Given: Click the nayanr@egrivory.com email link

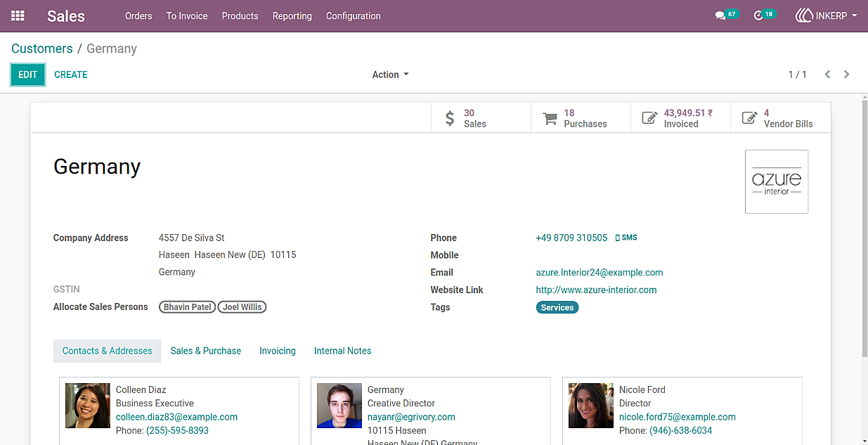Looking at the screenshot, I should [x=411, y=417].
